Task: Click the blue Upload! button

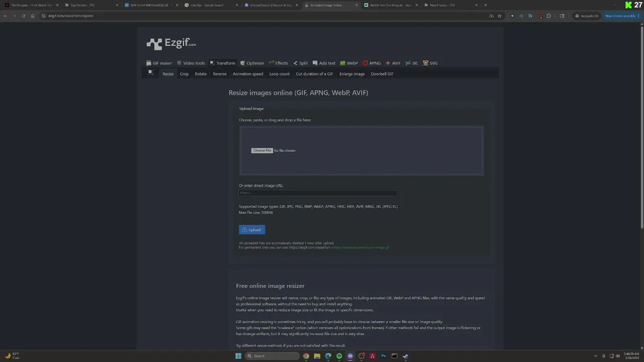Action: click(252, 230)
